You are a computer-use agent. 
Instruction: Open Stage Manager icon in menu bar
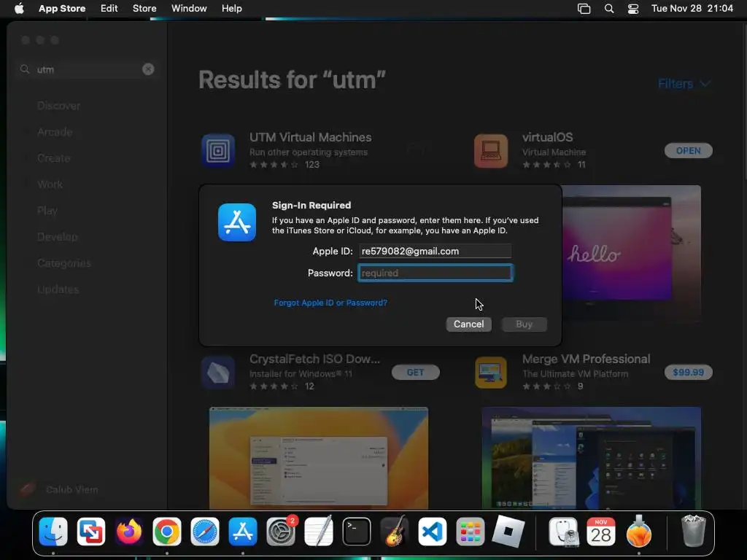click(x=584, y=9)
